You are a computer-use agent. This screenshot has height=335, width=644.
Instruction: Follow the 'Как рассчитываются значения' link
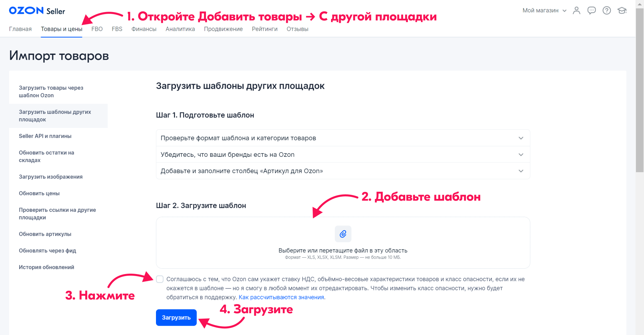281,297
